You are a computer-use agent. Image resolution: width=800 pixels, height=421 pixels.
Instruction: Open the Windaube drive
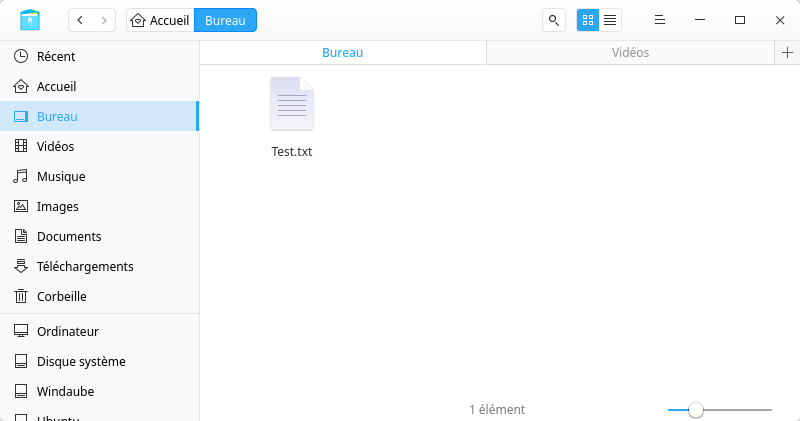coord(99,391)
